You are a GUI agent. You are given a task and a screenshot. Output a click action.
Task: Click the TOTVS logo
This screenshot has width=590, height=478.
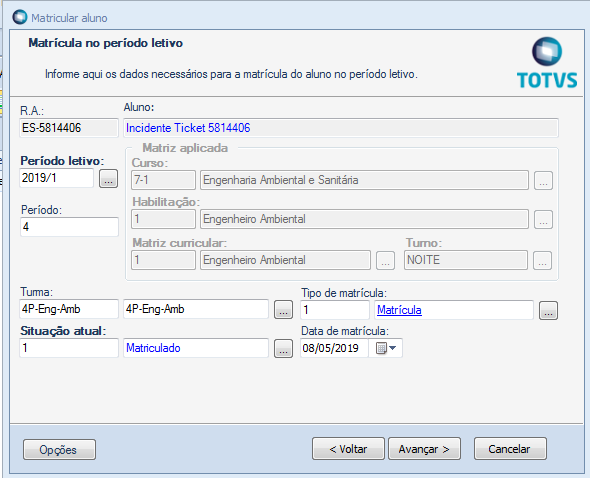pos(547,63)
